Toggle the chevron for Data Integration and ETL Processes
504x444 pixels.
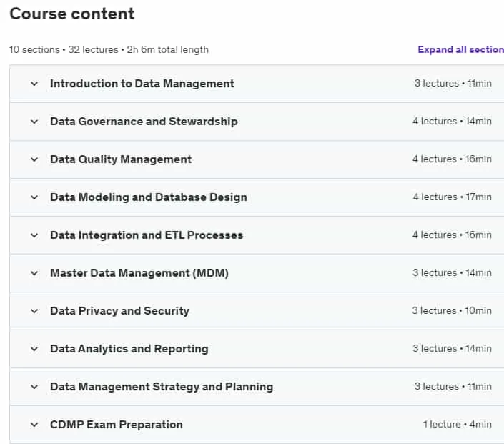(34, 235)
